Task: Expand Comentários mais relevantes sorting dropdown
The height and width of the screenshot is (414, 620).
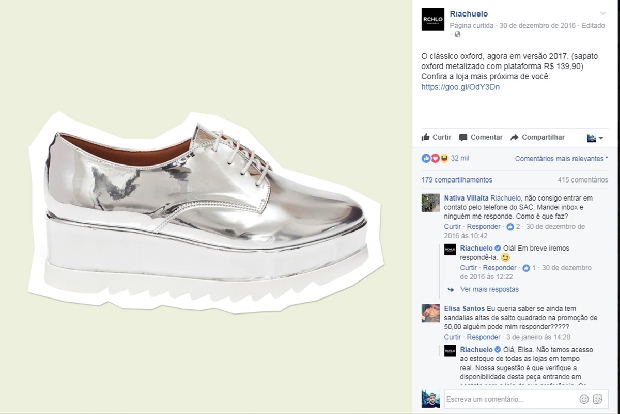Action: pyautogui.click(x=561, y=159)
